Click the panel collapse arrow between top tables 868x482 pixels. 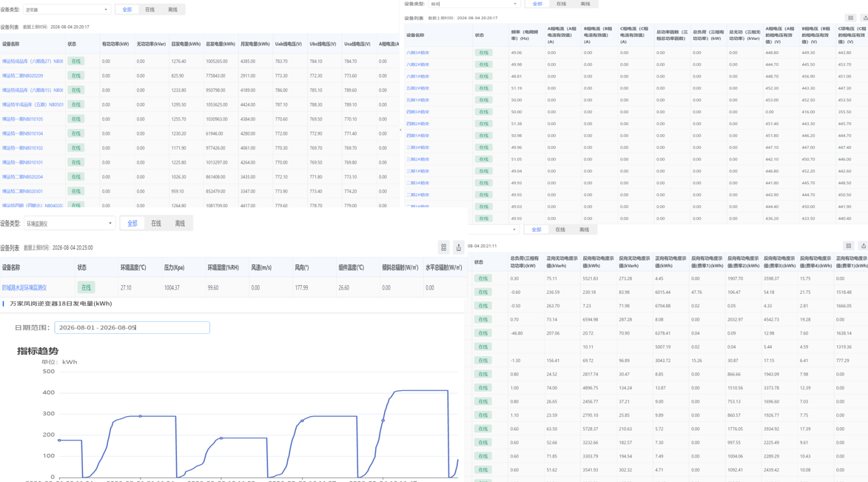point(400,130)
